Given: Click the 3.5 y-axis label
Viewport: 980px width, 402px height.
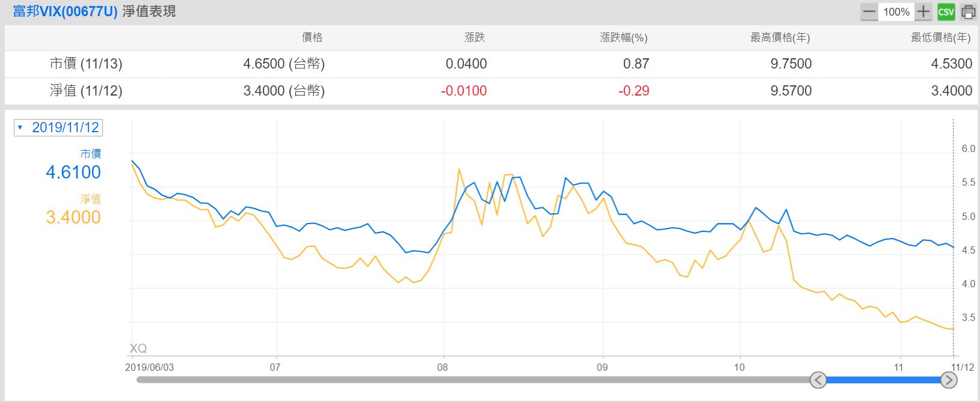Looking at the screenshot, I should click(969, 318).
